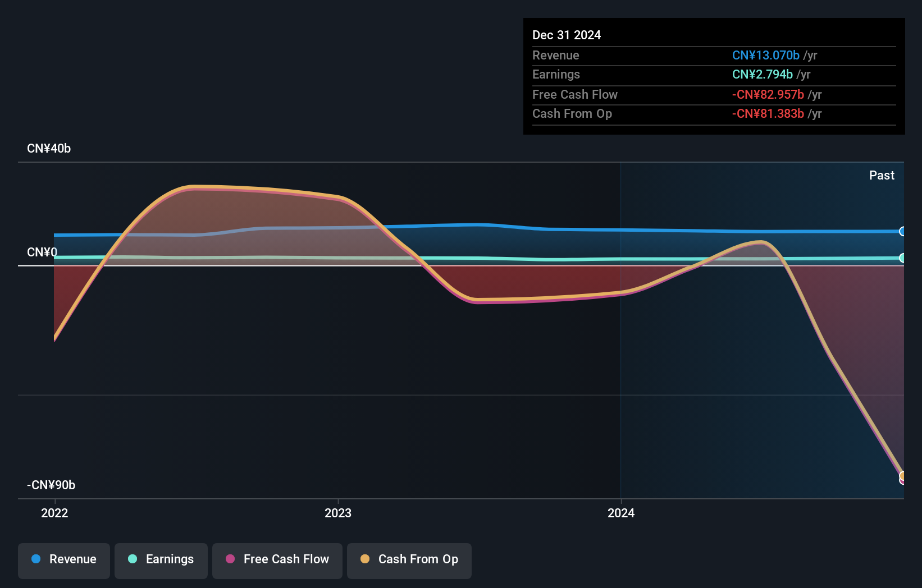Viewport: 922px width, 588px height.
Task: Click the -CN¥82.957b free cash flow value
Action: (768, 95)
